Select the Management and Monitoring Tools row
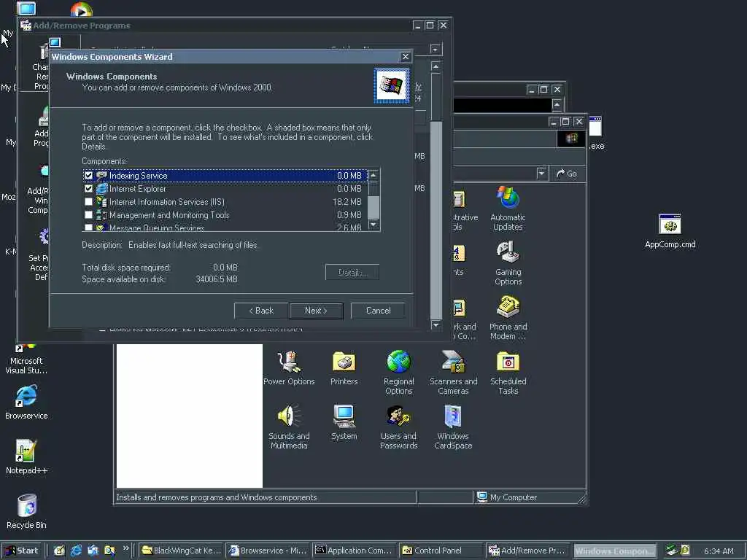The image size is (747, 560). [x=225, y=215]
